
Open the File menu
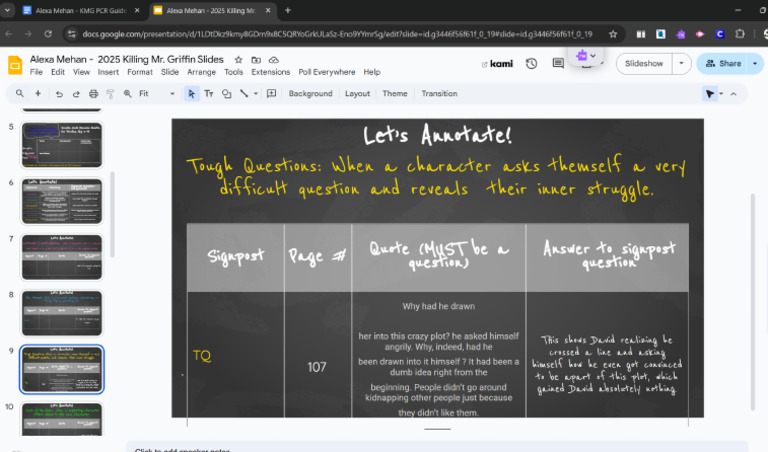tap(36, 72)
